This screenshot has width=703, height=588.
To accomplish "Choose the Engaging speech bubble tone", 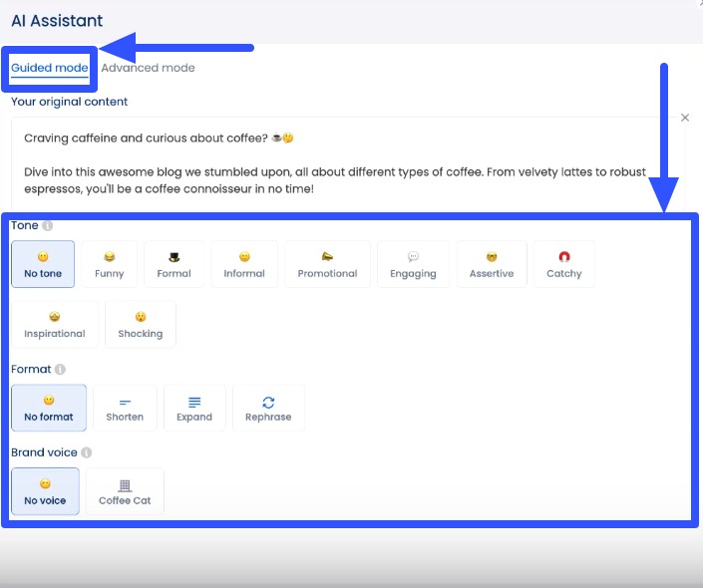I will tap(413, 264).
